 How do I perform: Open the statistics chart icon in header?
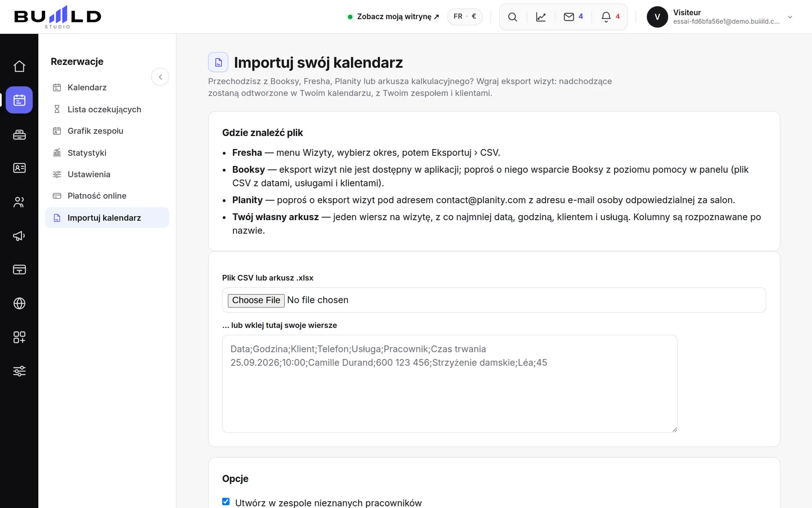(541, 17)
